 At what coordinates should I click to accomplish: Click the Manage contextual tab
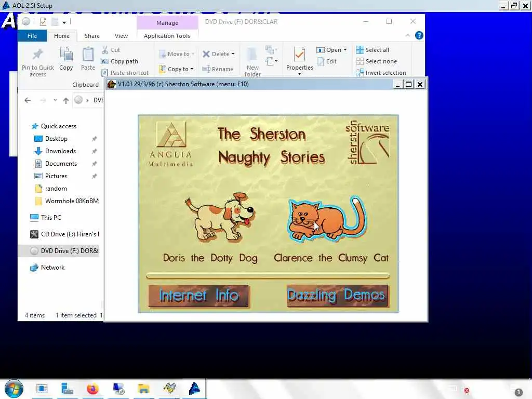[x=167, y=23]
